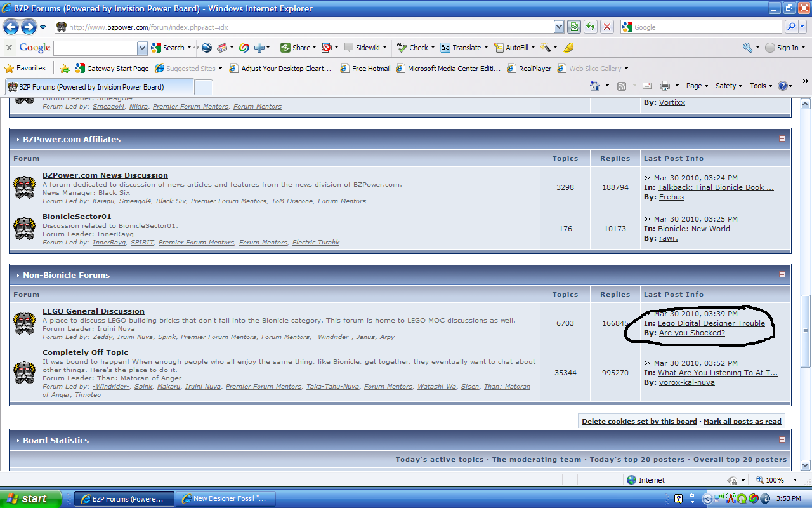Open the address bar history dropdown

pyautogui.click(x=559, y=27)
